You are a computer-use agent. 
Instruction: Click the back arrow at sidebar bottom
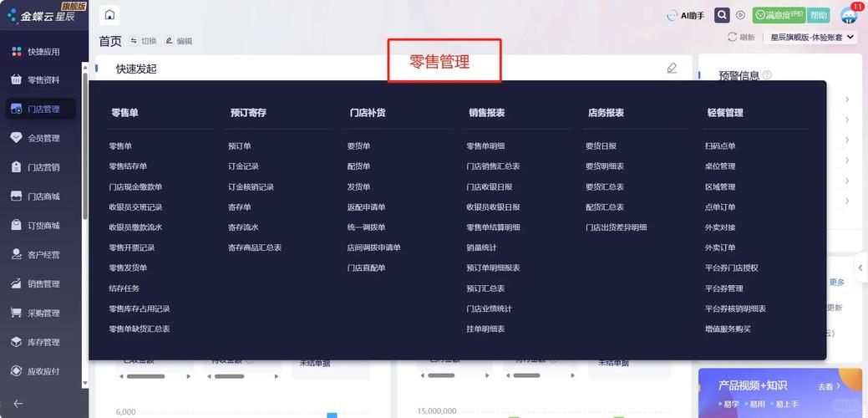click(x=18, y=404)
